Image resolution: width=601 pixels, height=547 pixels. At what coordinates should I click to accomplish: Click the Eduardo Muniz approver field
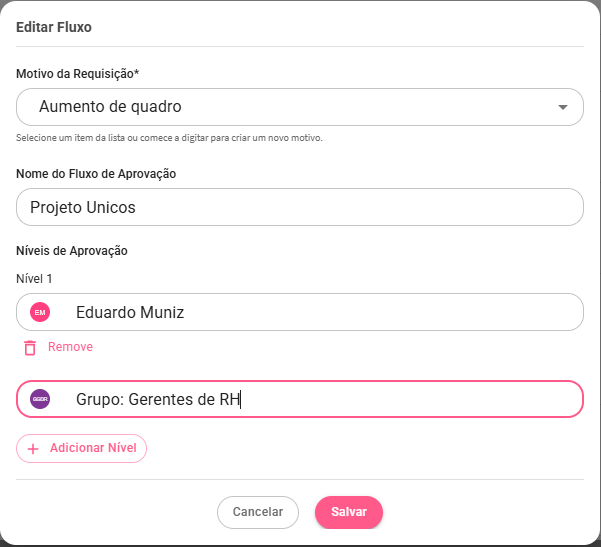320,312
